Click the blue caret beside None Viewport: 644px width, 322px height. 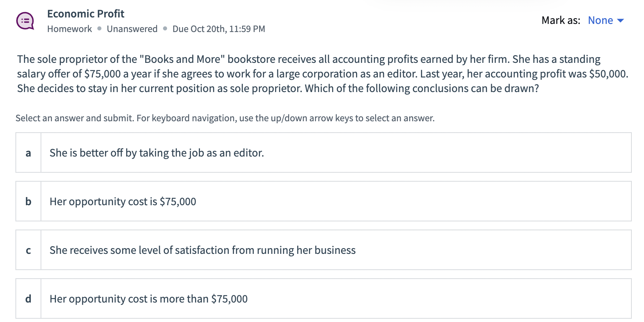pos(620,21)
